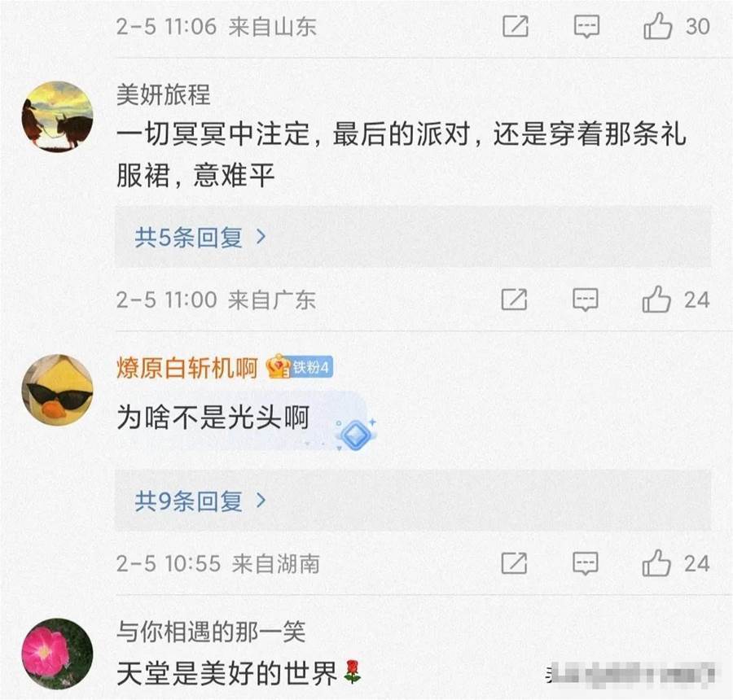Repost the comment from 湖南
This screenshot has width=733, height=700.
point(514,562)
